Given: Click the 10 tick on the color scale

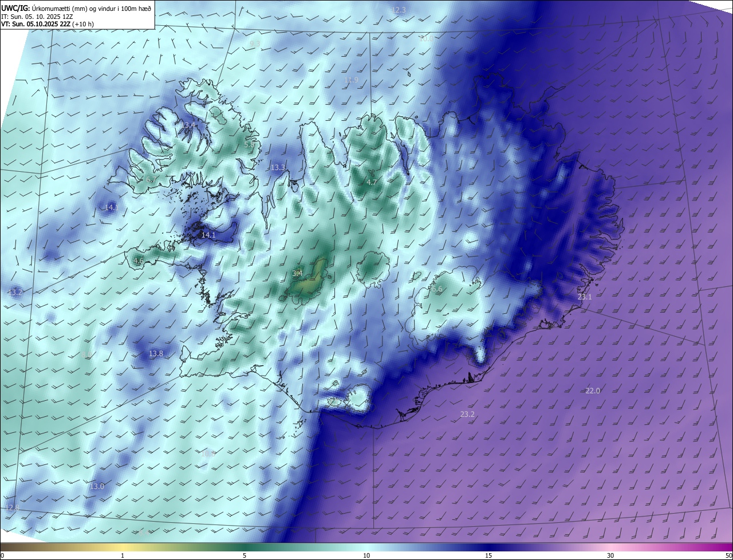Looking at the screenshot, I should [366, 555].
